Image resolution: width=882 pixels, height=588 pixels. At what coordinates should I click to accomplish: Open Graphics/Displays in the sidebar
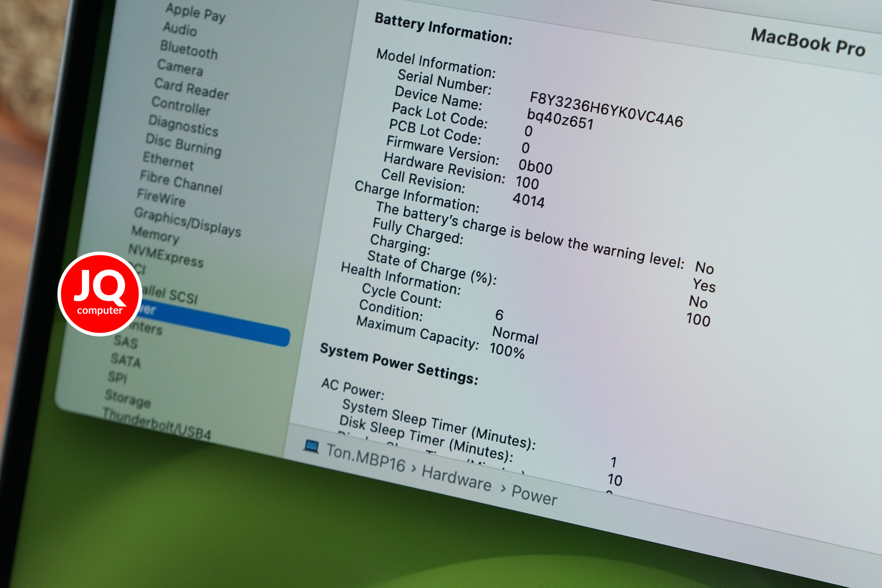pos(187,222)
